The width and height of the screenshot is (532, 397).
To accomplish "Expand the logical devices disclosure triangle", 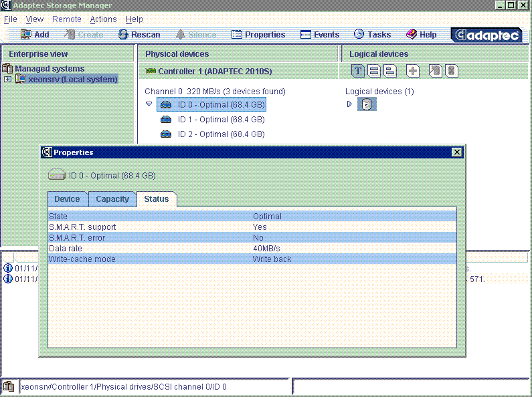I will point(349,104).
